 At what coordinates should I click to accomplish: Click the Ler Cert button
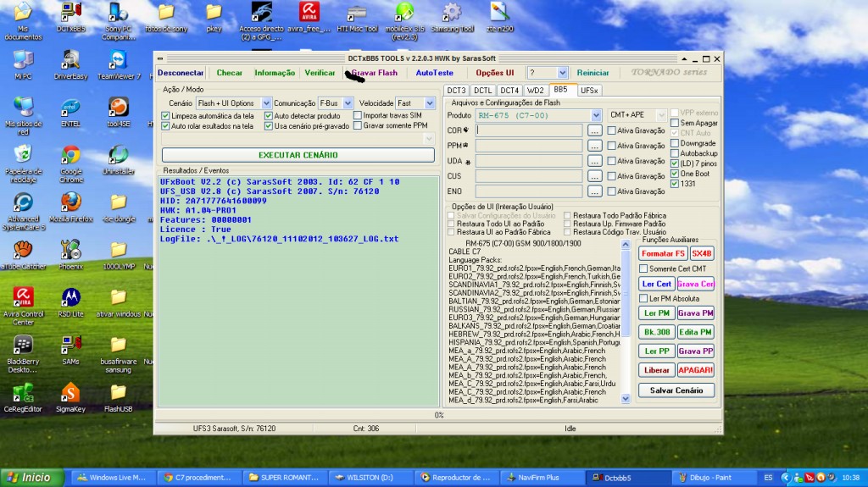click(x=657, y=284)
